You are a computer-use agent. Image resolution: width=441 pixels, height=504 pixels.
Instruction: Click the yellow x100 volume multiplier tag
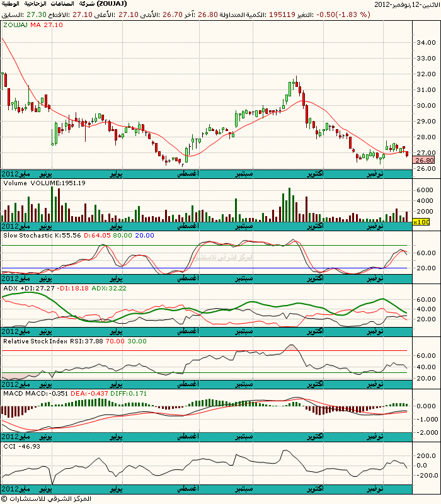tap(421, 222)
